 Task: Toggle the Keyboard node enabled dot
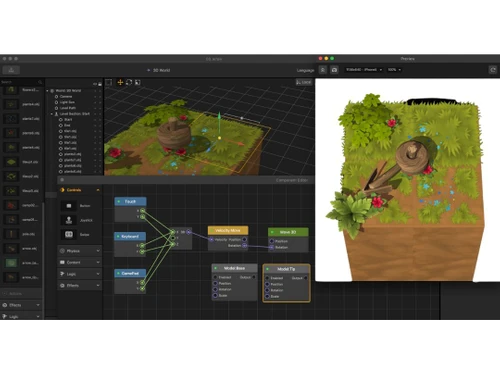pos(118,236)
